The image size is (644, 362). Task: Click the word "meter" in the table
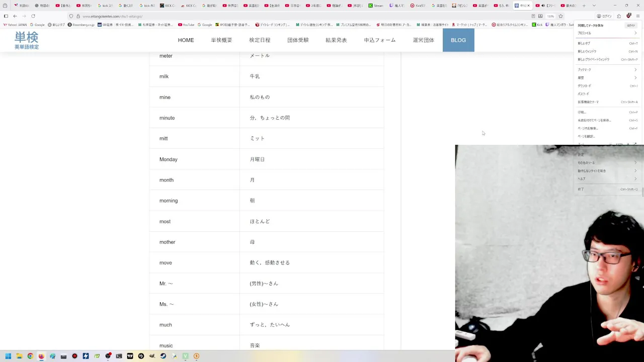166,56
